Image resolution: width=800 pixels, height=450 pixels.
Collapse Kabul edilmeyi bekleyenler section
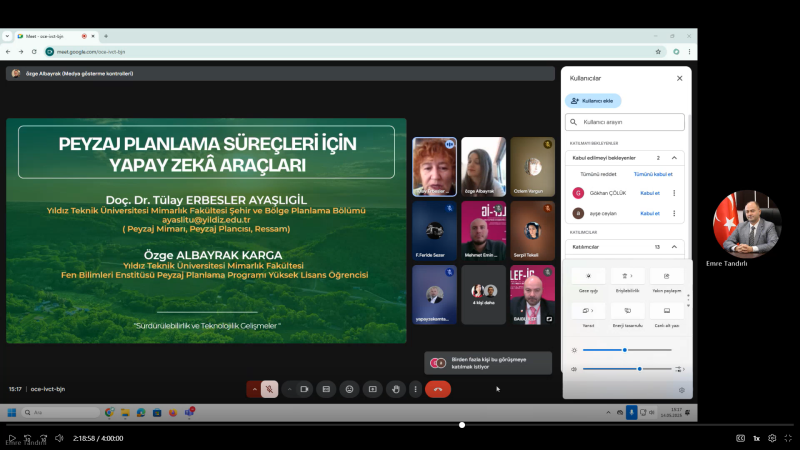[x=674, y=158]
